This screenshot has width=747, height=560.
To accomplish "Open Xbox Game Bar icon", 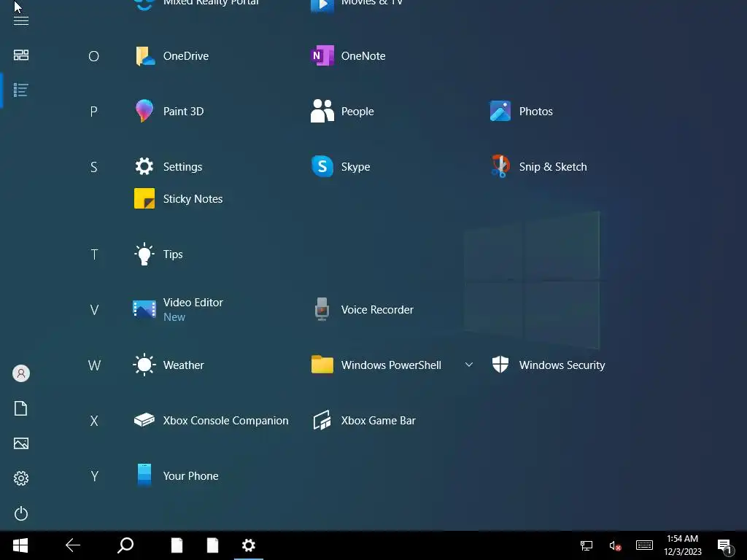I will 322,421.
